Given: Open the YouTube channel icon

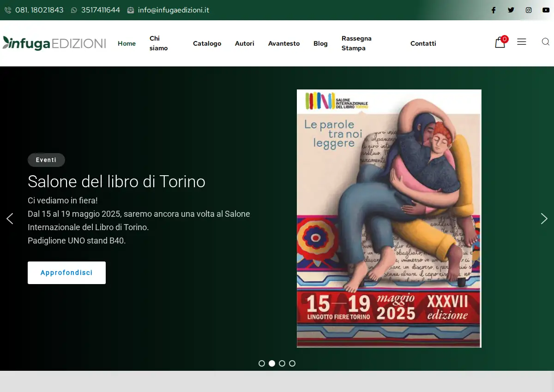Looking at the screenshot, I should tap(546, 10).
